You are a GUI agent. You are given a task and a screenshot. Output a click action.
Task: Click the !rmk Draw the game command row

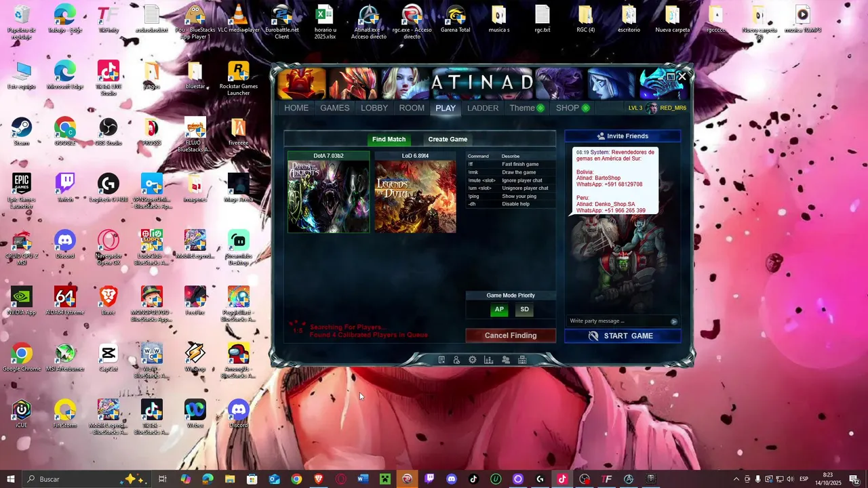coord(510,172)
